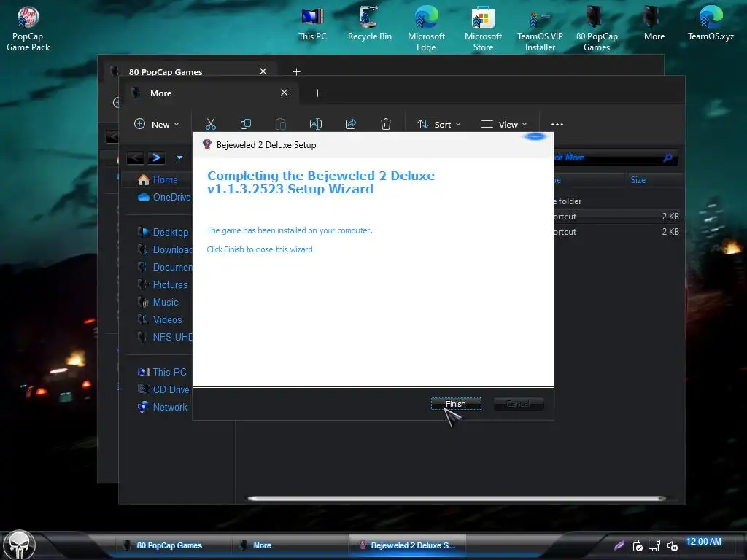Viewport: 747px width, 560px height.
Task: Open Documents in the sidebar
Action: tap(165, 267)
